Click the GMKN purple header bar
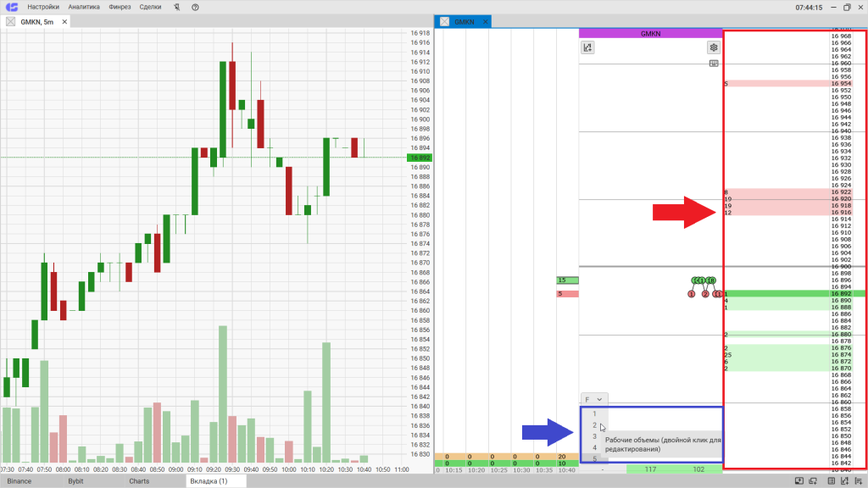Screen dimensions: 868x488 (650, 34)
